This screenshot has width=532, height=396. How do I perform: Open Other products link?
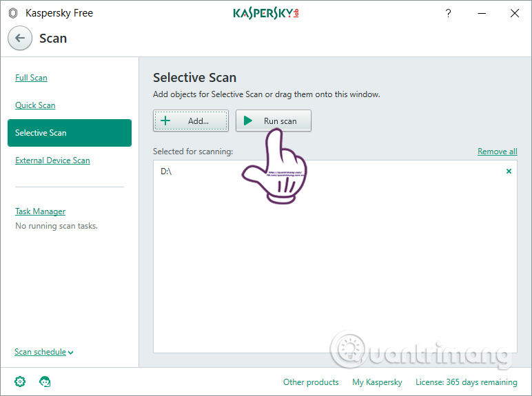point(311,382)
